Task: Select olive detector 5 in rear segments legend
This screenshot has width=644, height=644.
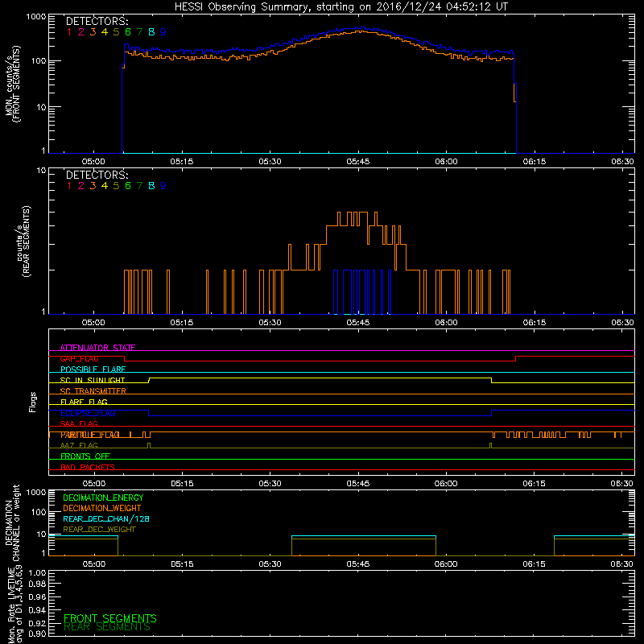Action: (116, 186)
